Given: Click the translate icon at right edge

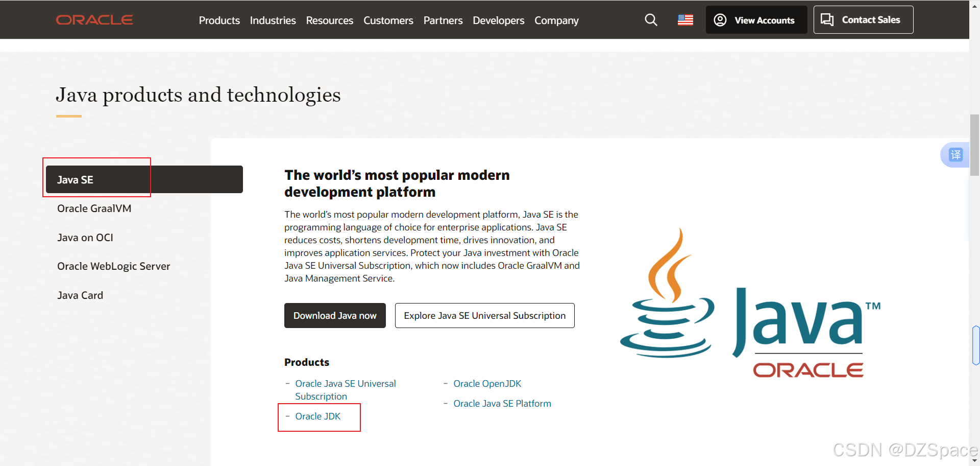Looking at the screenshot, I should (955, 154).
